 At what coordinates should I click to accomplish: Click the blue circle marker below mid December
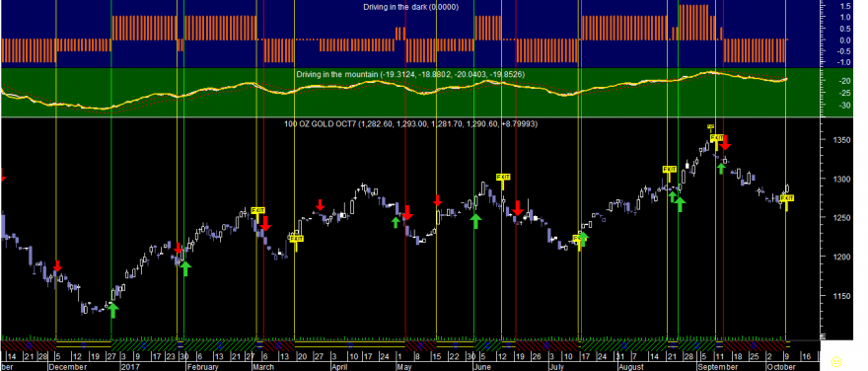coord(83,344)
